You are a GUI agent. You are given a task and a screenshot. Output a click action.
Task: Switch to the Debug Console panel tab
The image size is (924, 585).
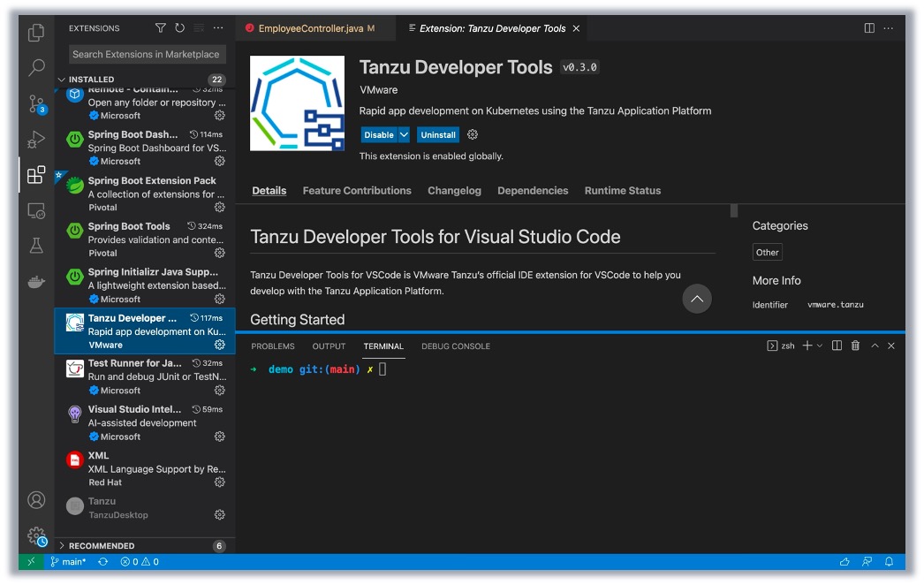click(455, 346)
